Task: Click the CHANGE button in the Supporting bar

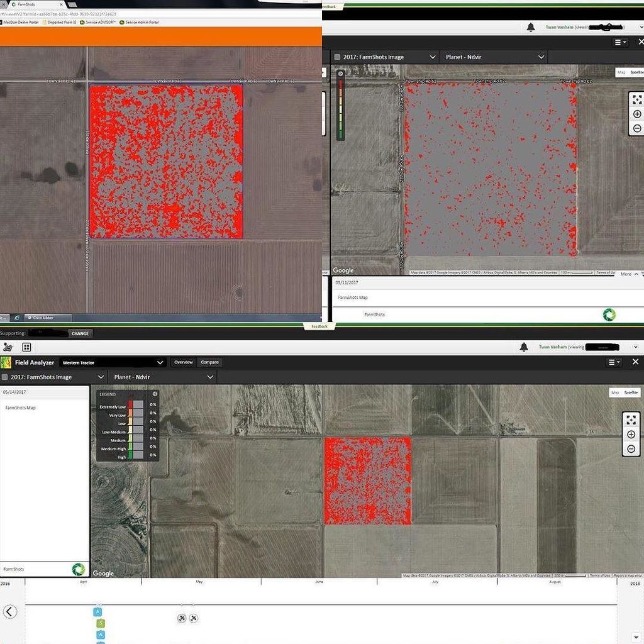Action: (x=80, y=333)
